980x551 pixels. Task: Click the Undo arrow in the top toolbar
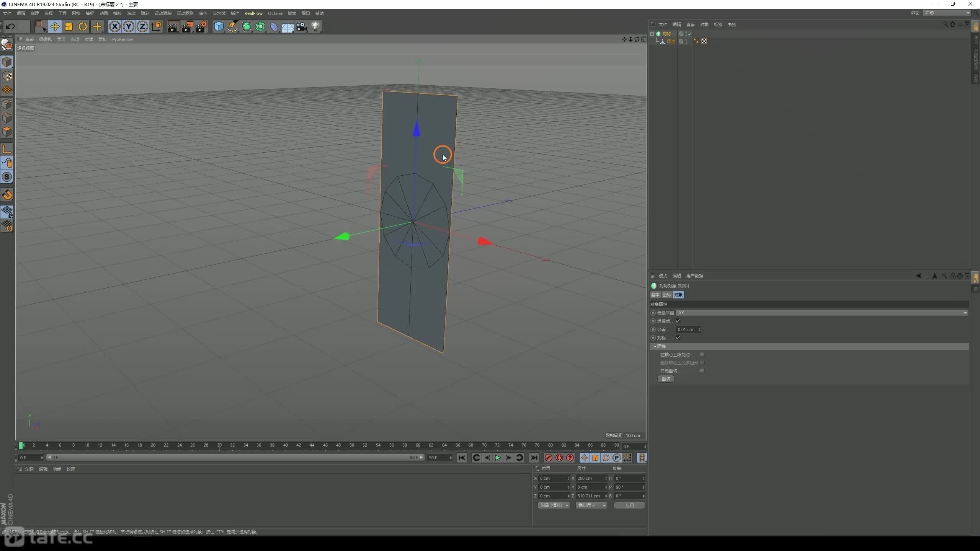point(10,26)
